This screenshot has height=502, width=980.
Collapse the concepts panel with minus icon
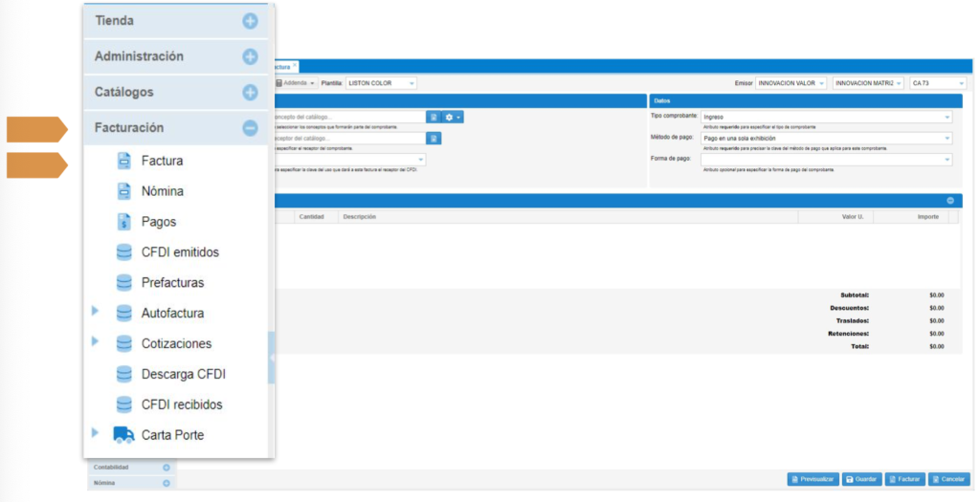[x=950, y=201]
